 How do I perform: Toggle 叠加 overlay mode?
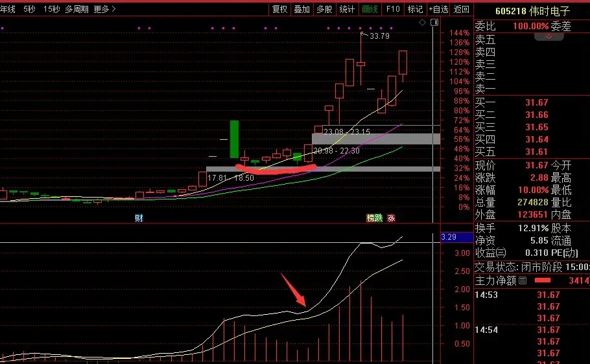(302, 9)
